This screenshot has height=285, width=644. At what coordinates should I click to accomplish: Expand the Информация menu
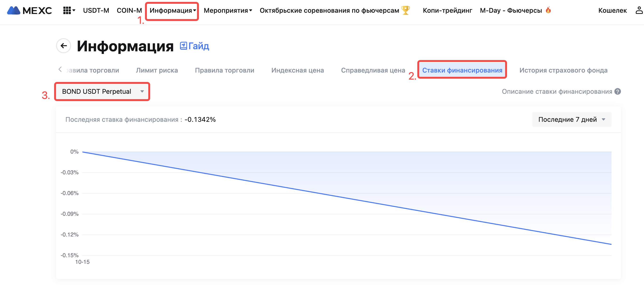(x=172, y=11)
